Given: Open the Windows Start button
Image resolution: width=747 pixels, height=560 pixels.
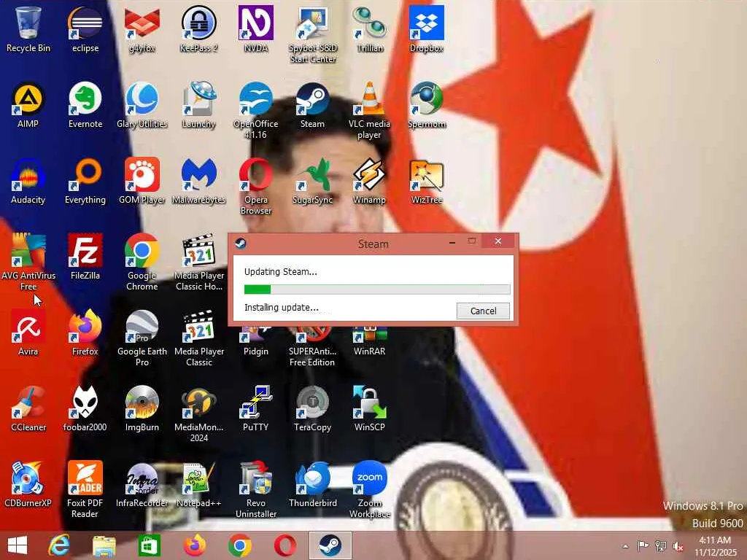Looking at the screenshot, I should (x=18, y=545).
